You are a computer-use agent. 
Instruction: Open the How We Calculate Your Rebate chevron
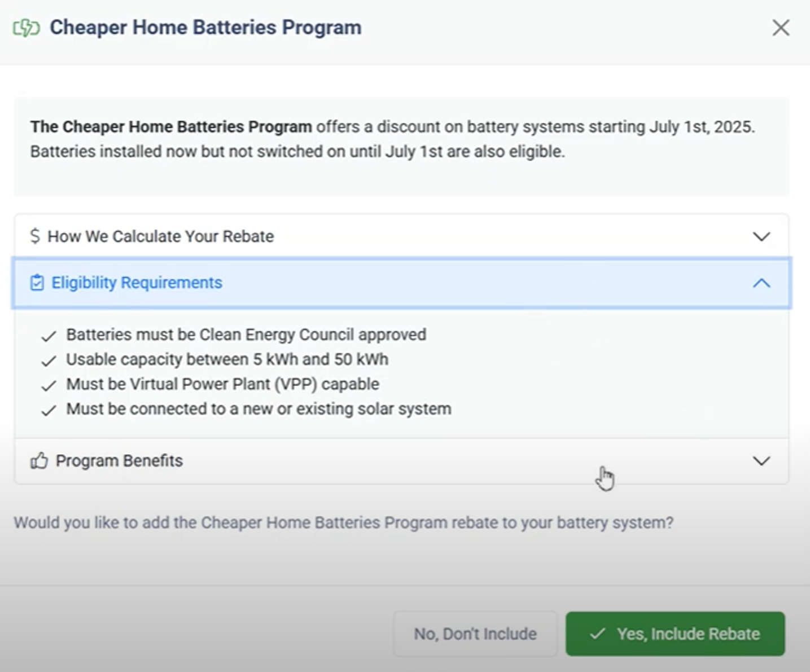pos(762,236)
